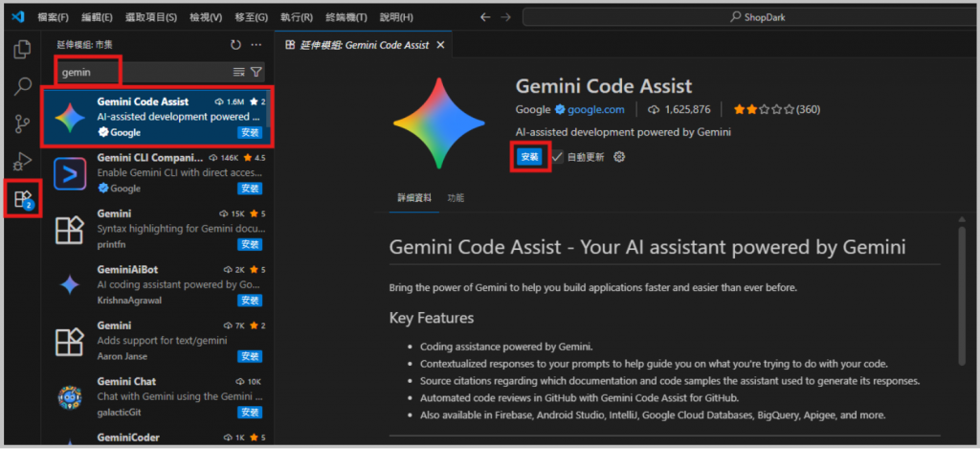Install Aaron Janse's Gemini extension
Image resolution: width=980 pixels, height=449 pixels.
250,356
